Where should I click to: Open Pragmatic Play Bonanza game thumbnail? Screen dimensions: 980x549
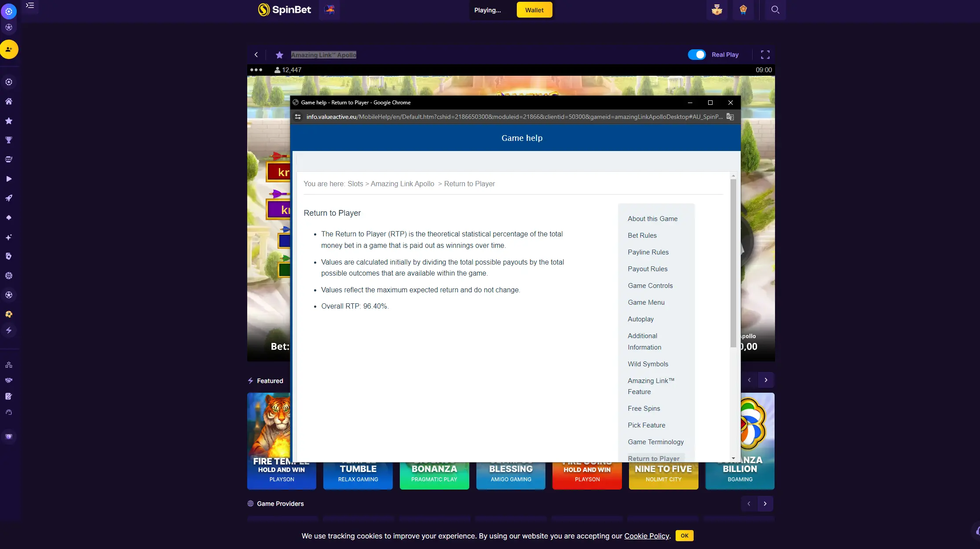coord(434,475)
